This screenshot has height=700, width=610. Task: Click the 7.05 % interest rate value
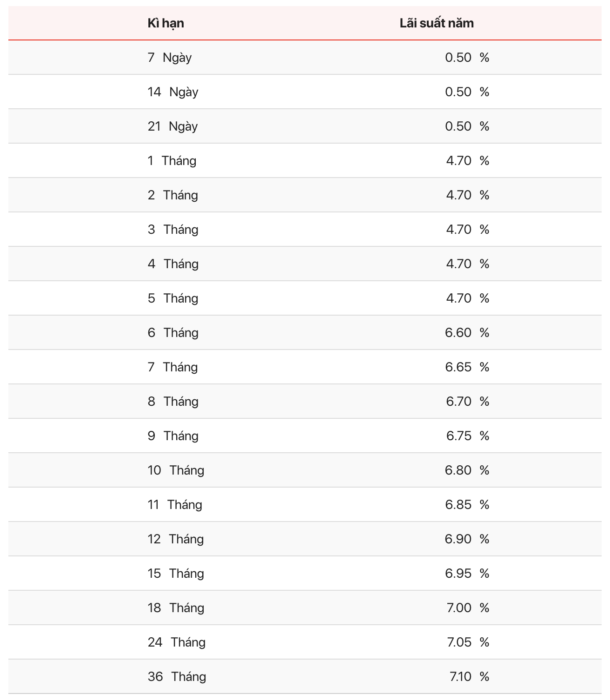coord(468,642)
